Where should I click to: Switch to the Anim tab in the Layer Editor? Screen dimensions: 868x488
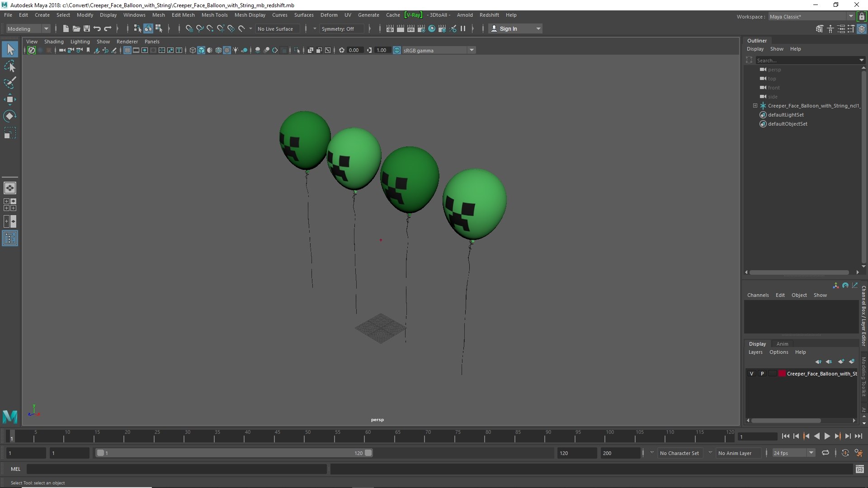[782, 344]
